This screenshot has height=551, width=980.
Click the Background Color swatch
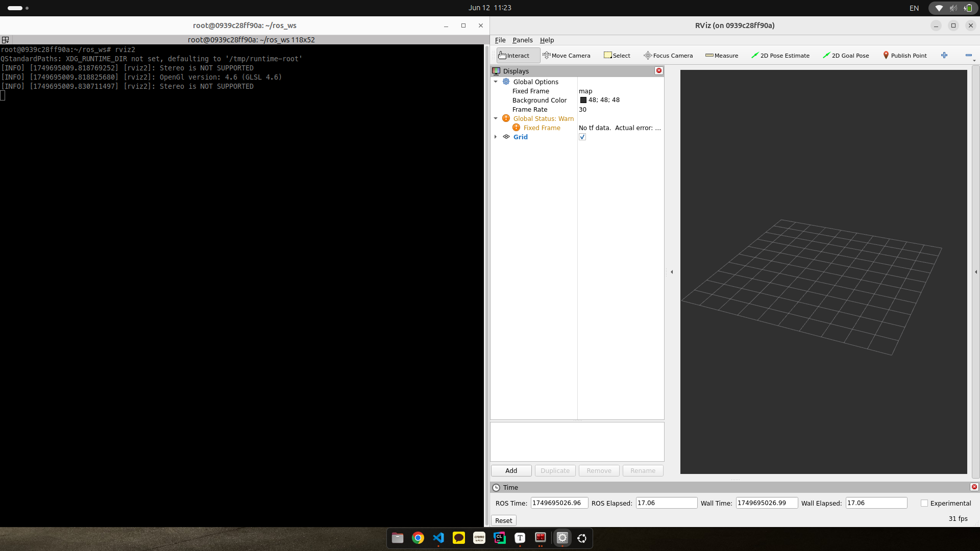click(x=583, y=100)
